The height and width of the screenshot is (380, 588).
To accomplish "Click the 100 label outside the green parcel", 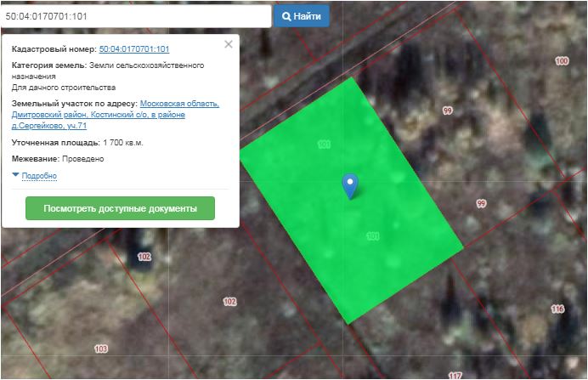I will 561,61.
